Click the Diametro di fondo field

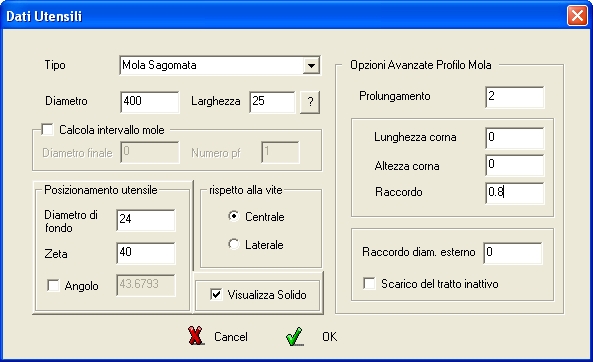(x=146, y=220)
